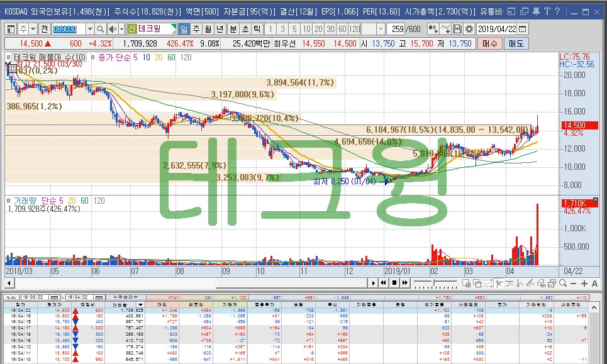Click the crosshair data window icon
Image resolution: width=607 pixels, height=364 pixels.
pyautogui.click(x=467, y=283)
